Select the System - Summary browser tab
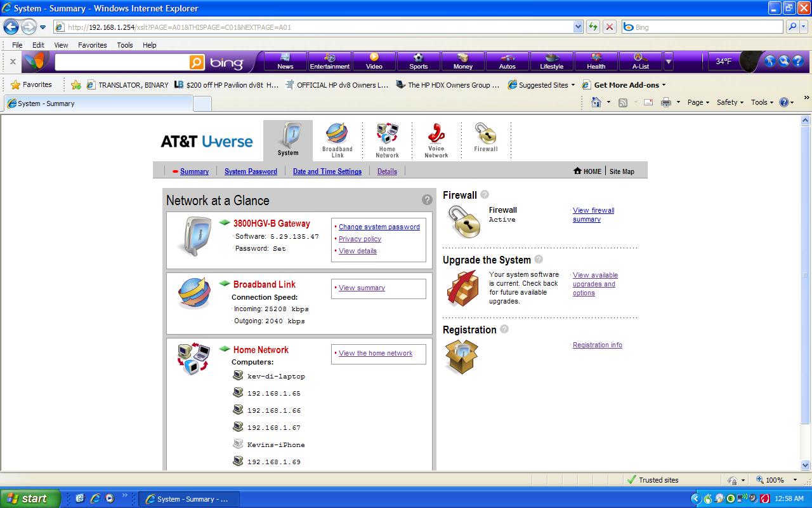Screen dimensions: 812x508 click(x=98, y=104)
